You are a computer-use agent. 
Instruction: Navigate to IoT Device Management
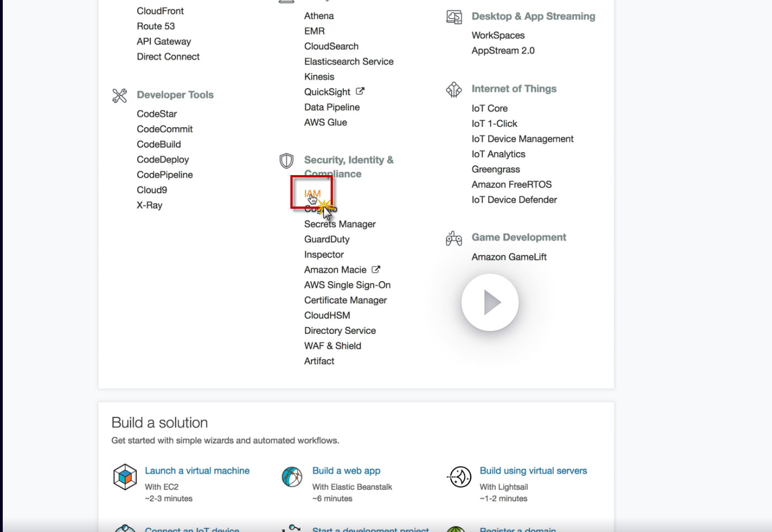[522, 139]
